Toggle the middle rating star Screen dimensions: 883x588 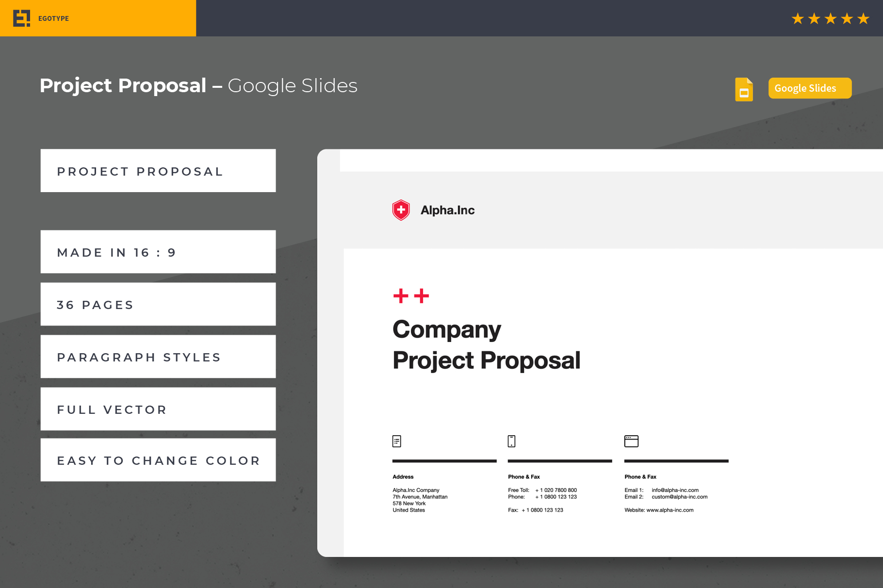pos(831,18)
